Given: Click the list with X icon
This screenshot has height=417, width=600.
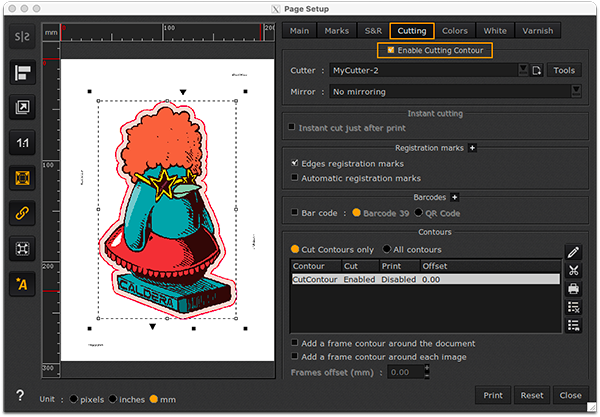Looking at the screenshot, I should pyautogui.click(x=573, y=307).
